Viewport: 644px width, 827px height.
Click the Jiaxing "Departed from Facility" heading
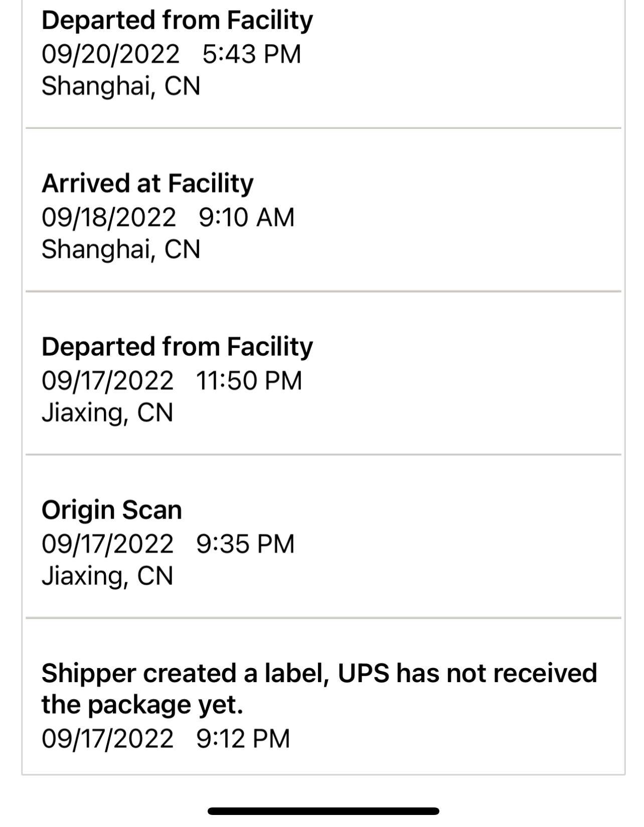pyautogui.click(x=177, y=347)
